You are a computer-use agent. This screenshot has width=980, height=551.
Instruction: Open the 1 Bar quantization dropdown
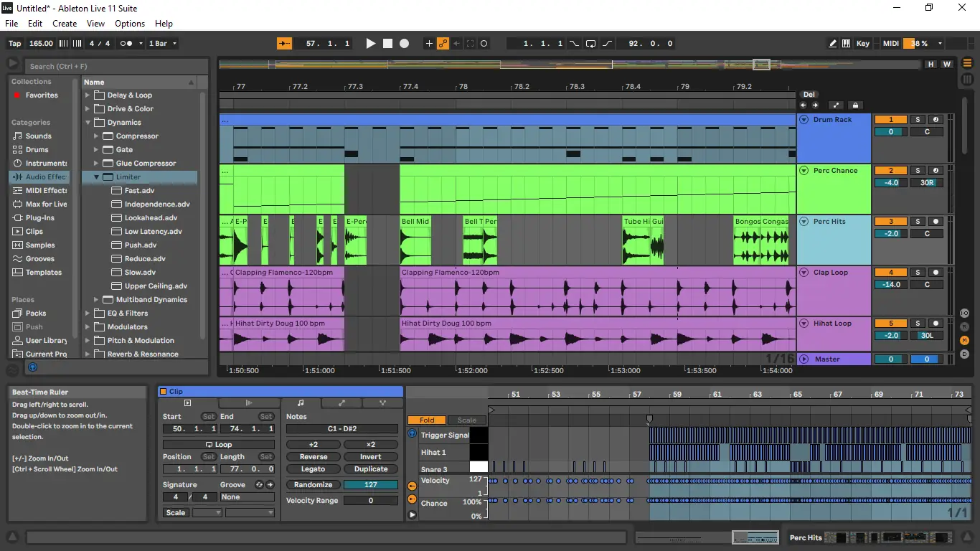pos(162,44)
